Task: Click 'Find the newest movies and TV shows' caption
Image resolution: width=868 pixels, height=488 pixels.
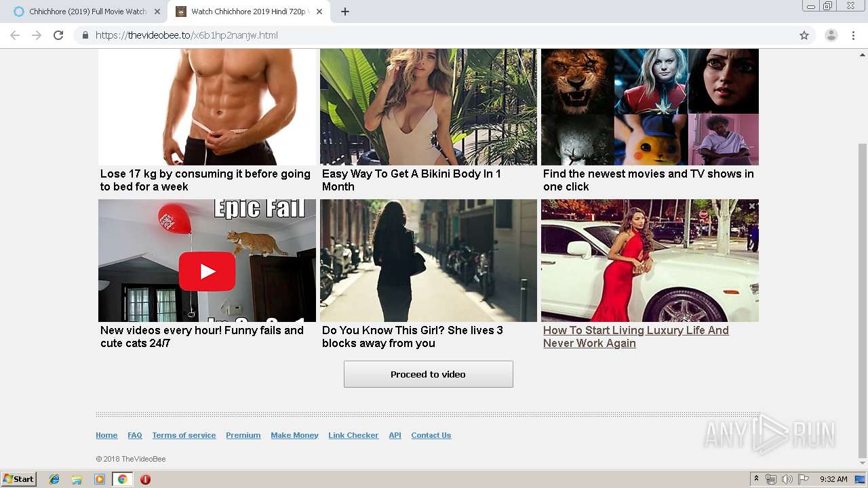Action: 648,180
